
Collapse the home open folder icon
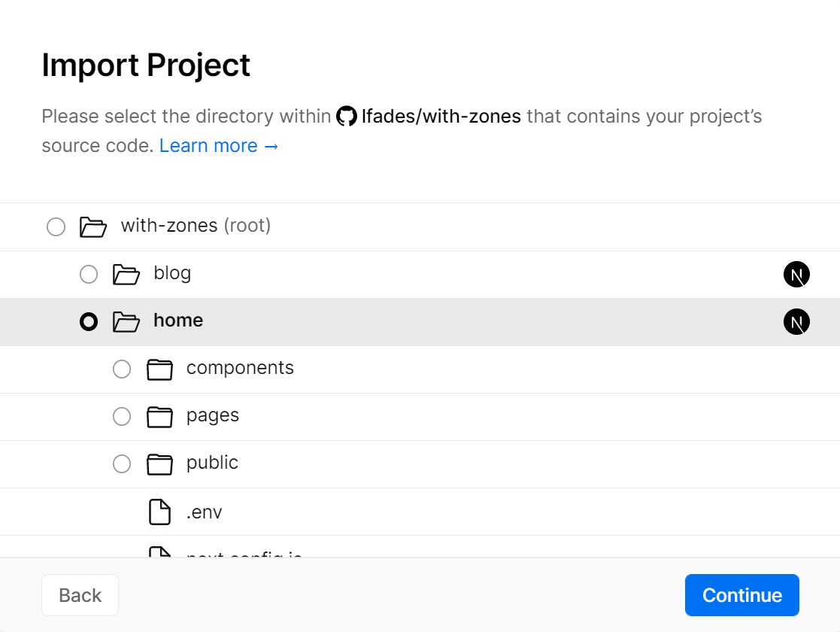click(126, 321)
